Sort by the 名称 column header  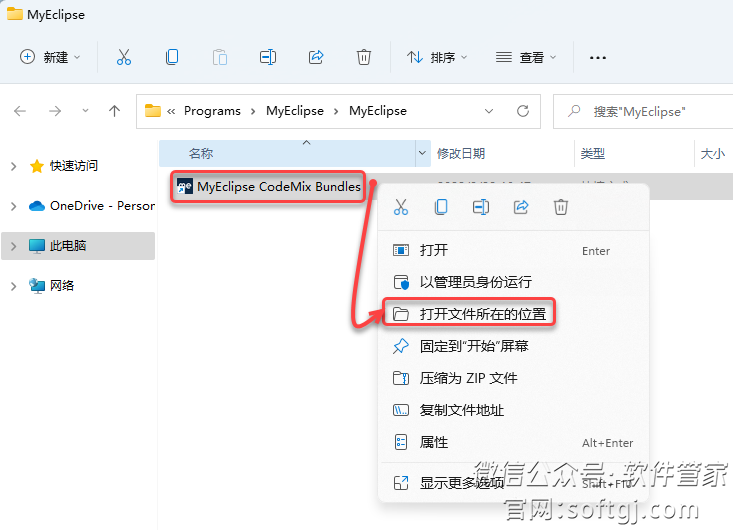287,153
